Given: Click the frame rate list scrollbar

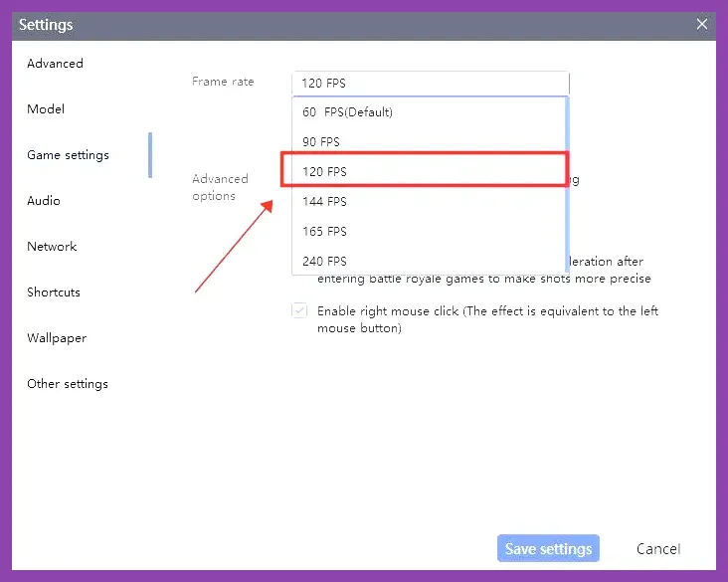Looking at the screenshot, I should pos(567,184).
